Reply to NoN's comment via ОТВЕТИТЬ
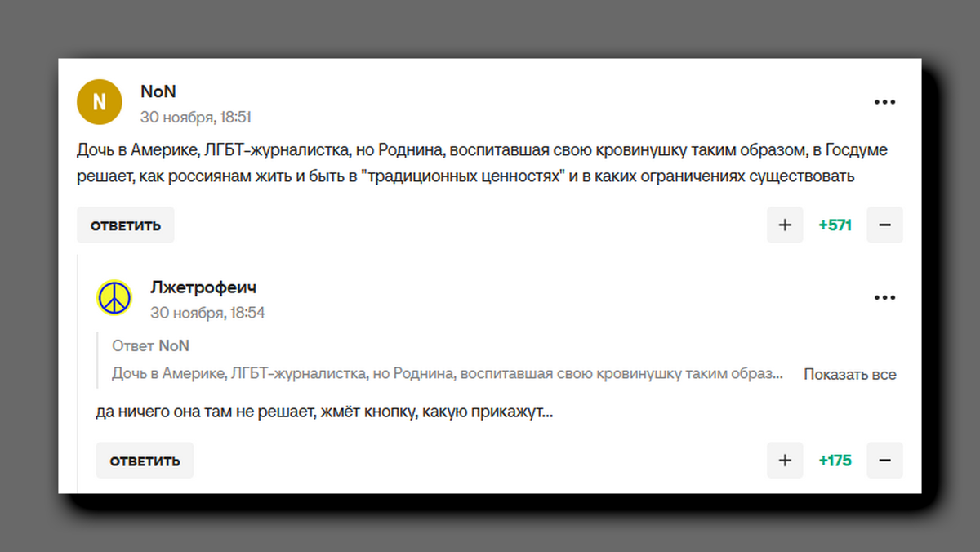Viewport: 980px width, 552px height. tap(126, 225)
